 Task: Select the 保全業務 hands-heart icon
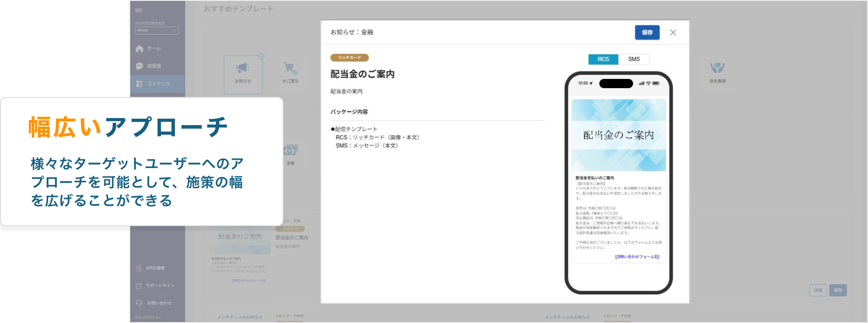tap(717, 68)
